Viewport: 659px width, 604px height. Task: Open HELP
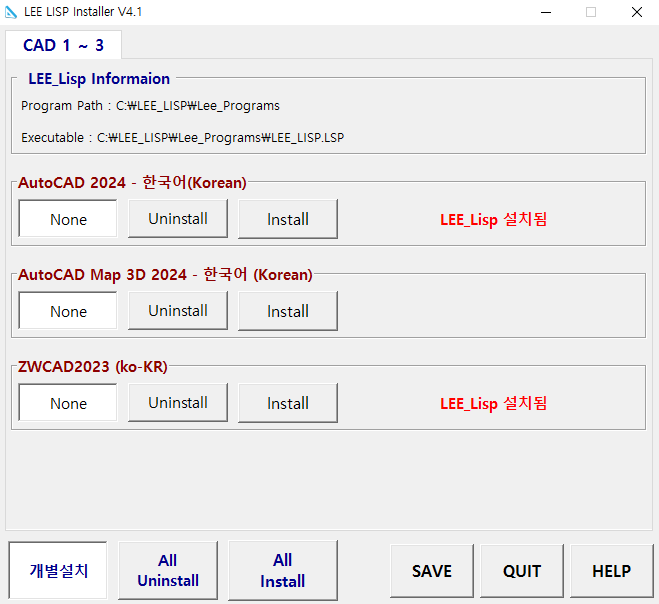tap(612, 571)
